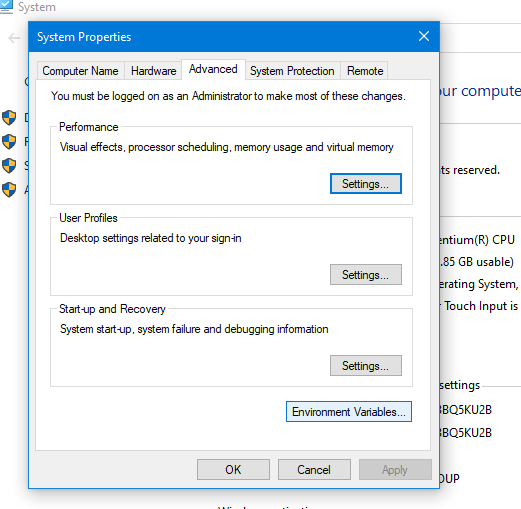Click the first shield icon in sidebar
This screenshot has height=509, width=521.
pos(9,118)
